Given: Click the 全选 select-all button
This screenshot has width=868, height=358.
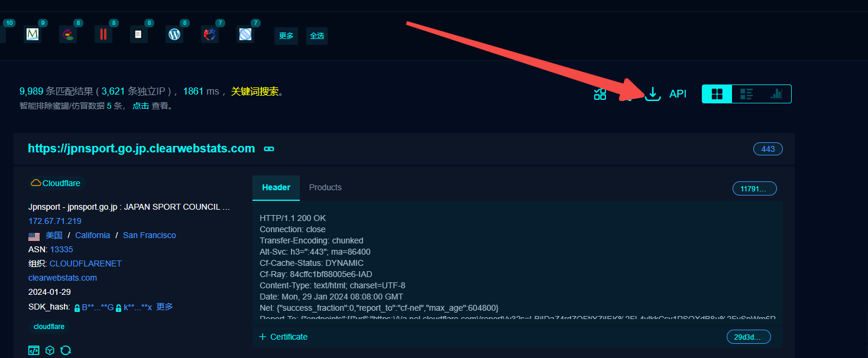Looking at the screenshot, I should (317, 36).
